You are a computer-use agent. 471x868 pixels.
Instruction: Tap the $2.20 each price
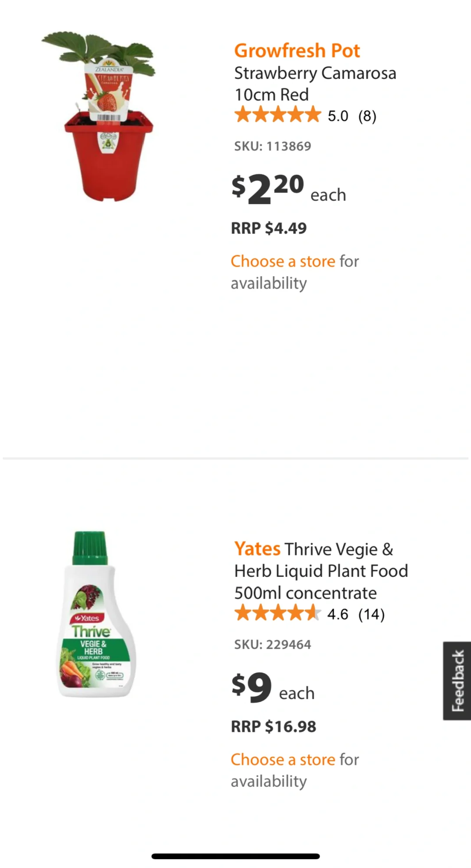[x=288, y=189]
